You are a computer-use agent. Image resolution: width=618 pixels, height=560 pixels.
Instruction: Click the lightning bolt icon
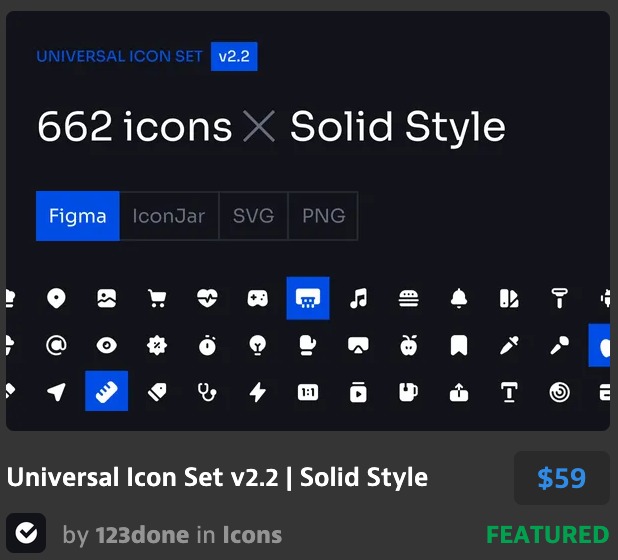(x=257, y=392)
